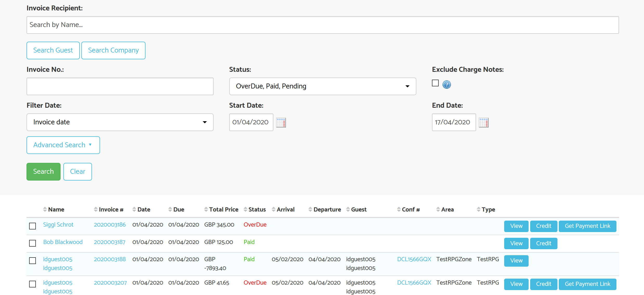This screenshot has height=295, width=644.
Task: Click Paid status for Bob Blackwood
Action: pyautogui.click(x=249, y=242)
